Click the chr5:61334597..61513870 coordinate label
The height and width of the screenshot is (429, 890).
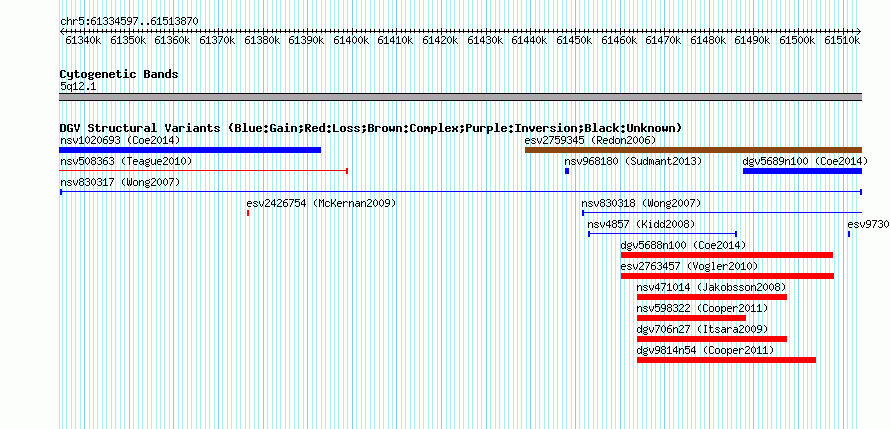[129, 22]
